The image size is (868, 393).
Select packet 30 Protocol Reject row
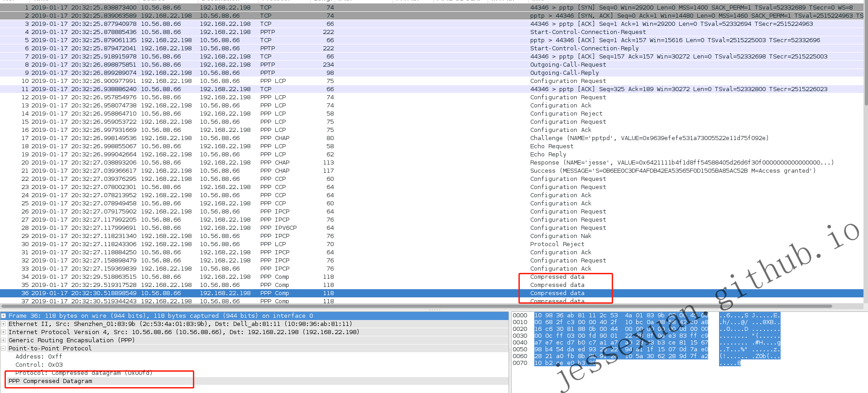[x=432, y=244]
